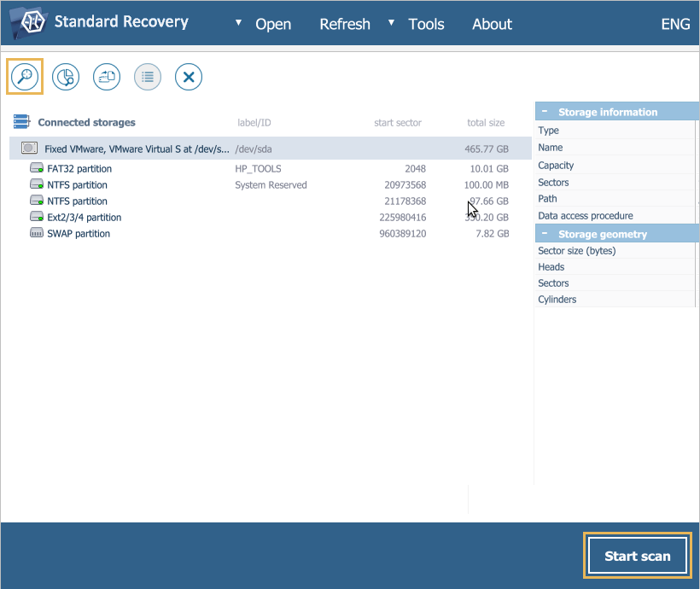Click the HP_TOOLS label
This screenshot has width=700, height=589.
click(258, 168)
